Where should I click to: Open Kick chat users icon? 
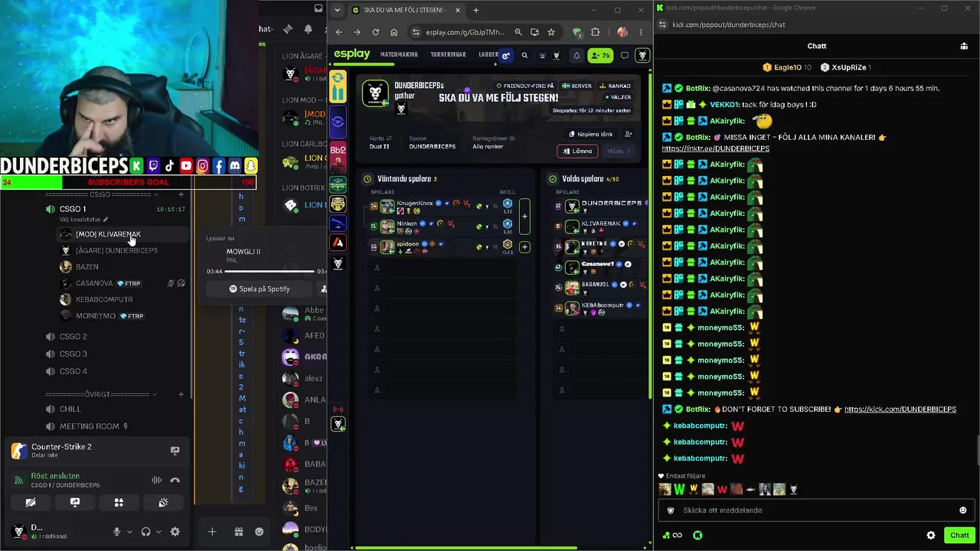pyautogui.click(x=964, y=46)
